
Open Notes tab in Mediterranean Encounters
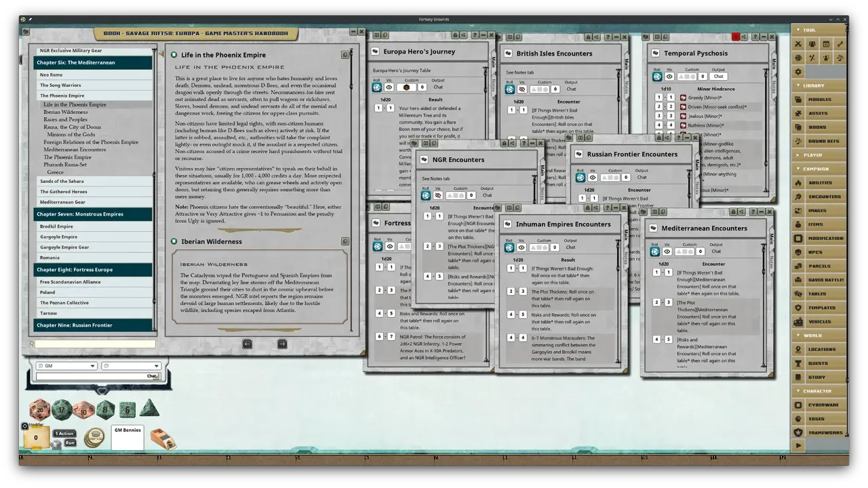click(772, 261)
